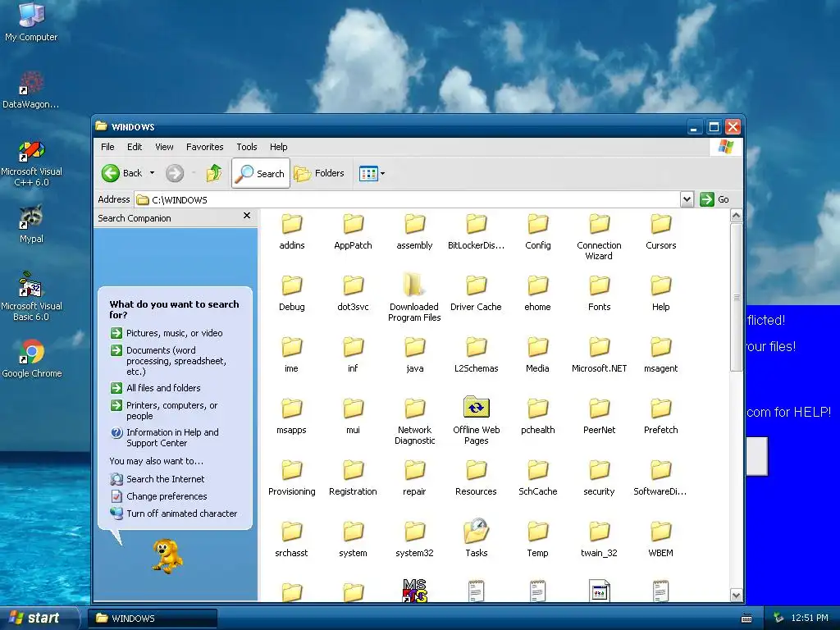Image resolution: width=840 pixels, height=630 pixels.
Task: Open the File menu
Action: pos(107,147)
